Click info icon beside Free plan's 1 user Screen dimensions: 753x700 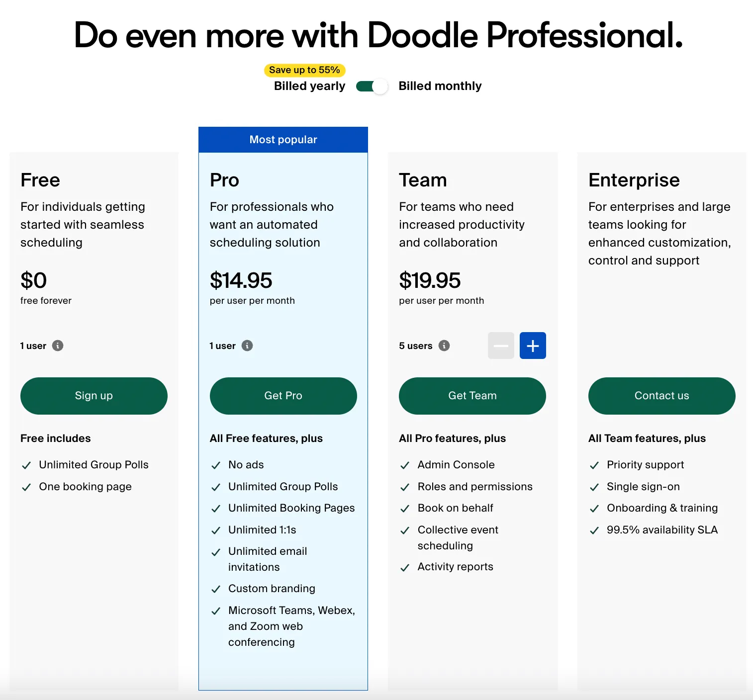coord(58,346)
